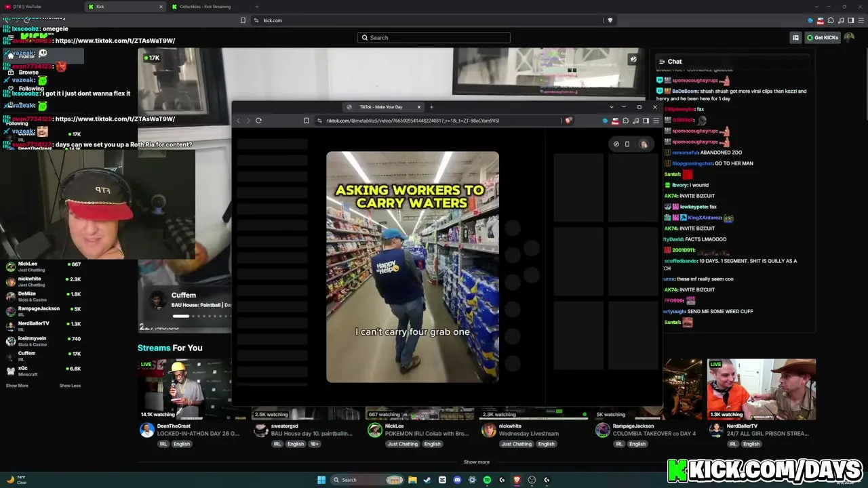Click the Windows taskbar Search box
Image resolution: width=868 pixels, height=488 pixels.
click(366, 480)
